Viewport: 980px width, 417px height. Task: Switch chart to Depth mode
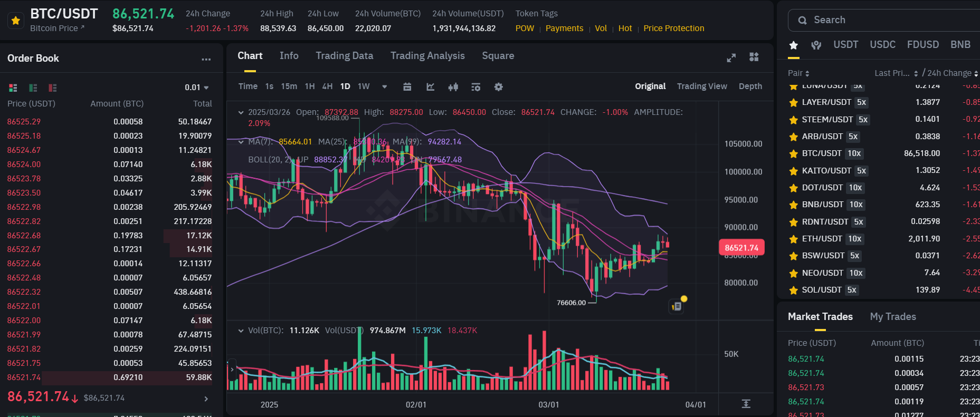(x=750, y=86)
